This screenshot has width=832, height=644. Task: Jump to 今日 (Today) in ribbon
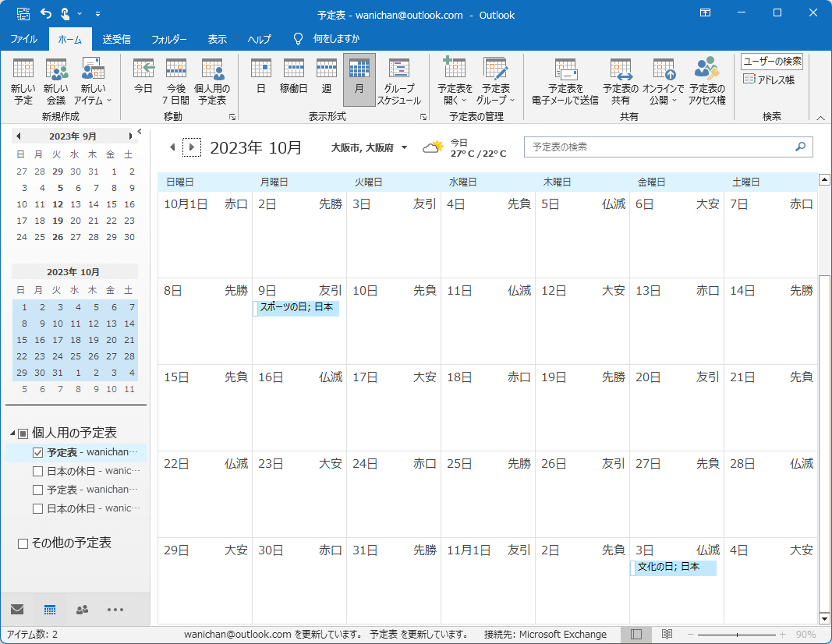tap(143, 78)
